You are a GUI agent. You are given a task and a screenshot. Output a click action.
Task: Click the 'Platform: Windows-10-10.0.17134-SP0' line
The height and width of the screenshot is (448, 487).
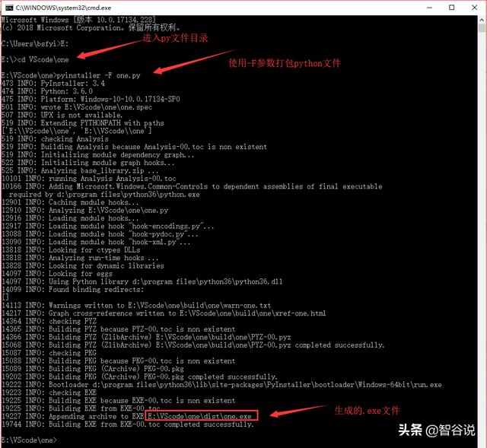[x=91, y=100]
